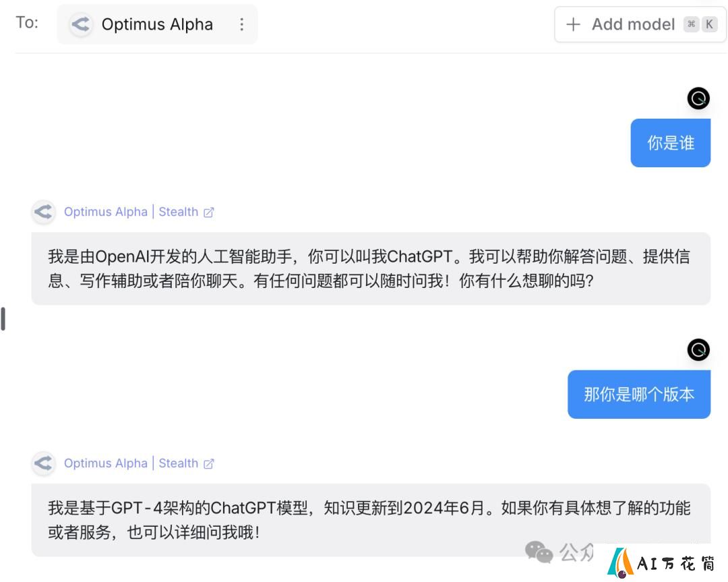Click model avatar beside second Optimus Alpha reply
Screen dimensions: 728x582
[44, 463]
